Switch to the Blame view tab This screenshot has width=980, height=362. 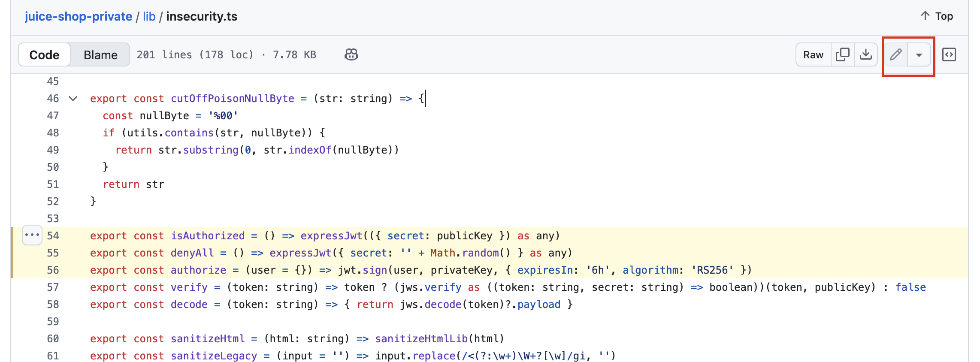100,55
